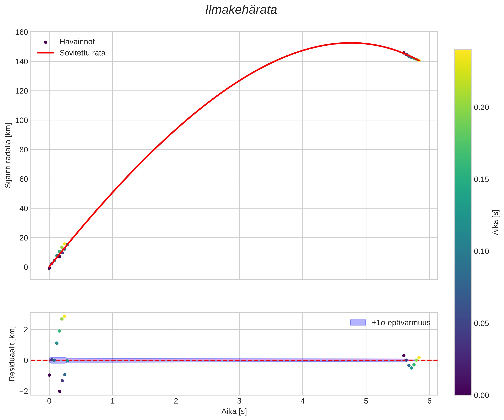Click the dark purple observation point at origin
Screen dimensions: 504x420
pos(49,268)
